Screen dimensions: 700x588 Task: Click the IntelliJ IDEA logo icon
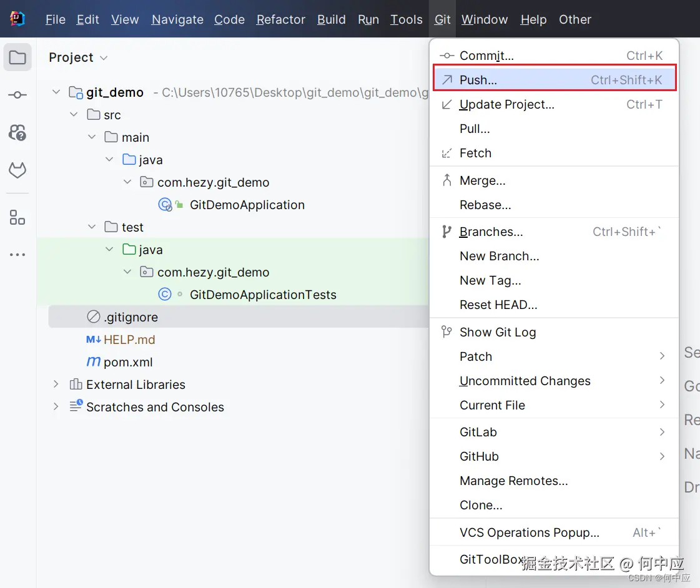17,19
